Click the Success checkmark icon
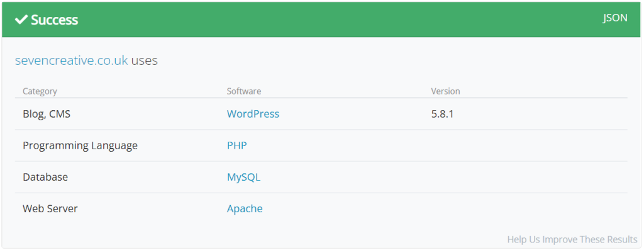Screen dimensions: 644x250 [x=21, y=20]
